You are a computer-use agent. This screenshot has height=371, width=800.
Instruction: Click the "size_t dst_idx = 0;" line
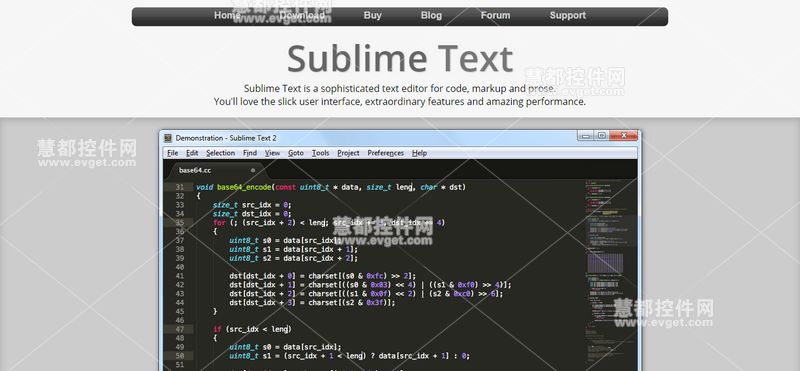pyautogui.click(x=252, y=214)
